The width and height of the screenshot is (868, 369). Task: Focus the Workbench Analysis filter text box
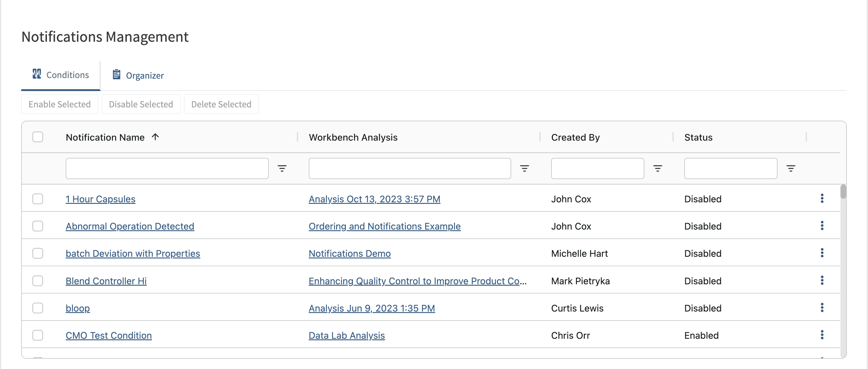[x=409, y=168]
